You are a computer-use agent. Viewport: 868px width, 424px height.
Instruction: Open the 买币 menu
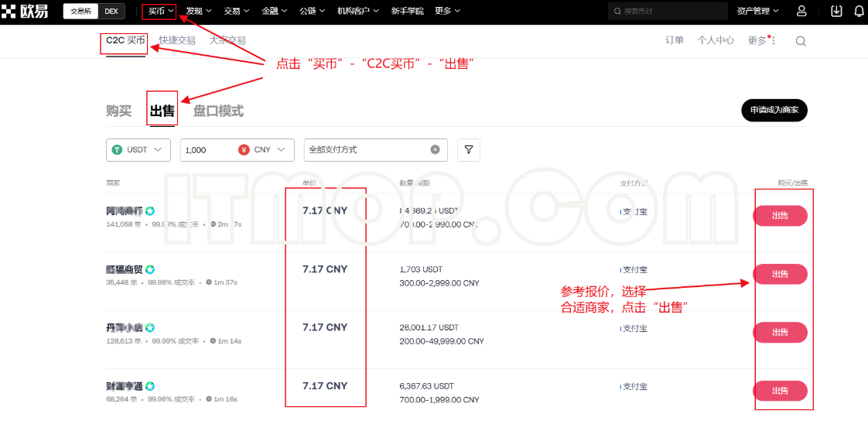coord(160,11)
